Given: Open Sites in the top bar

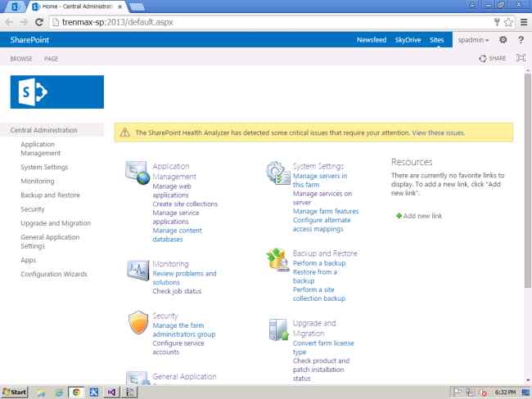Looking at the screenshot, I should tap(436, 40).
